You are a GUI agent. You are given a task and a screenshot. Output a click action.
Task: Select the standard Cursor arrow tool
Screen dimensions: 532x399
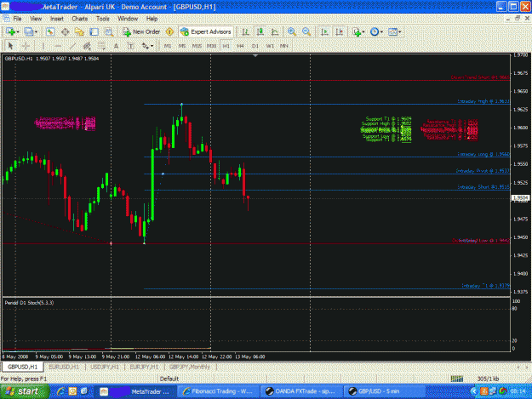coord(10,46)
